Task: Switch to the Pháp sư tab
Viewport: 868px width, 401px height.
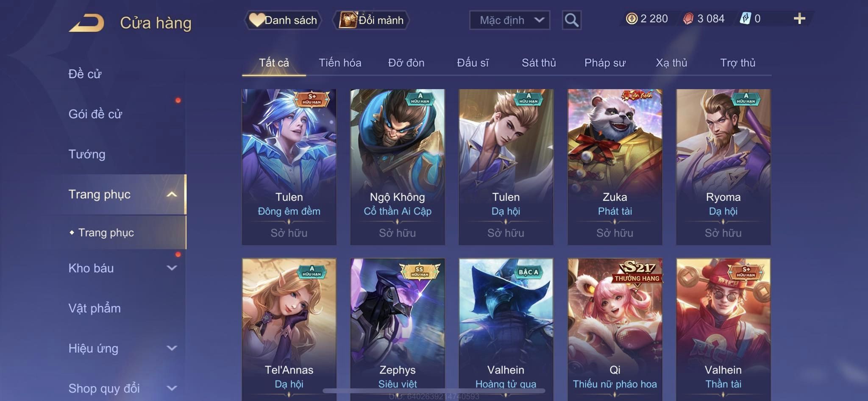Action: click(605, 63)
